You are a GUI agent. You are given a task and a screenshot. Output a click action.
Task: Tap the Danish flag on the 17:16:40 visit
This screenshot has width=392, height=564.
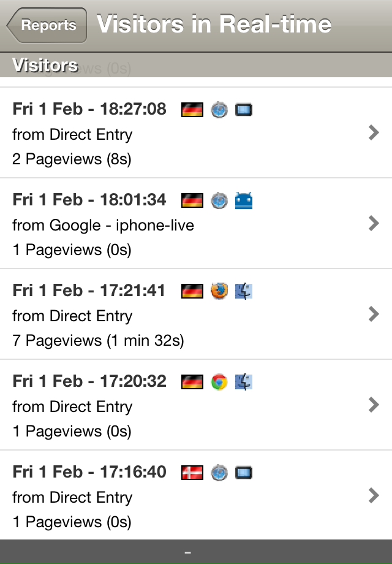pyautogui.click(x=192, y=473)
